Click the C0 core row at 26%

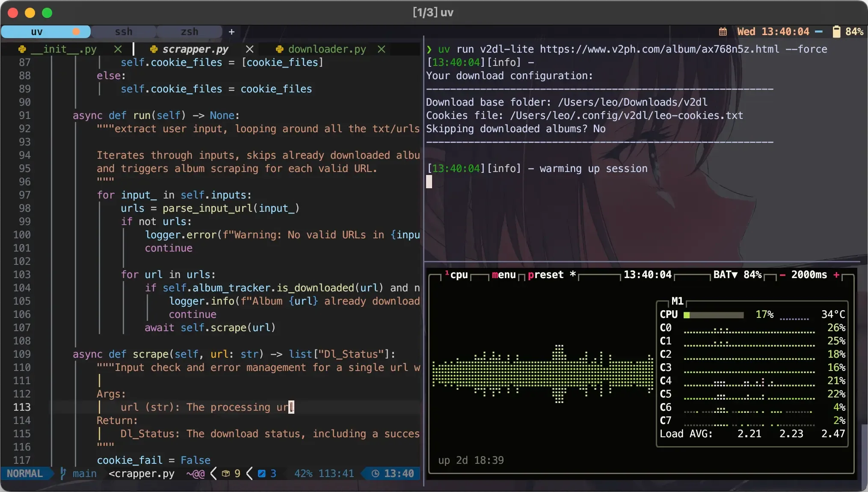(x=752, y=328)
